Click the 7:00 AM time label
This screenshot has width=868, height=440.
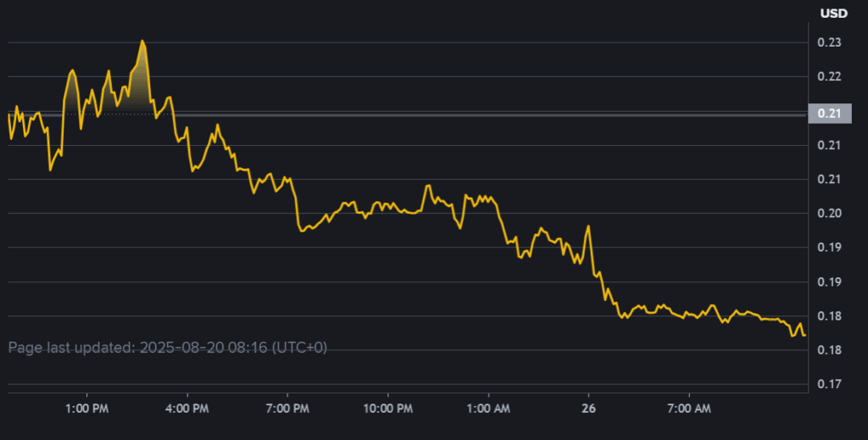tap(689, 409)
